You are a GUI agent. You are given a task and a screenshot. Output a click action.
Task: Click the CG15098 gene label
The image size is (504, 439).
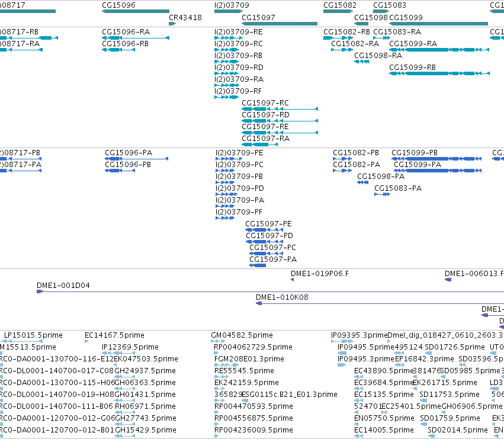click(x=371, y=18)
